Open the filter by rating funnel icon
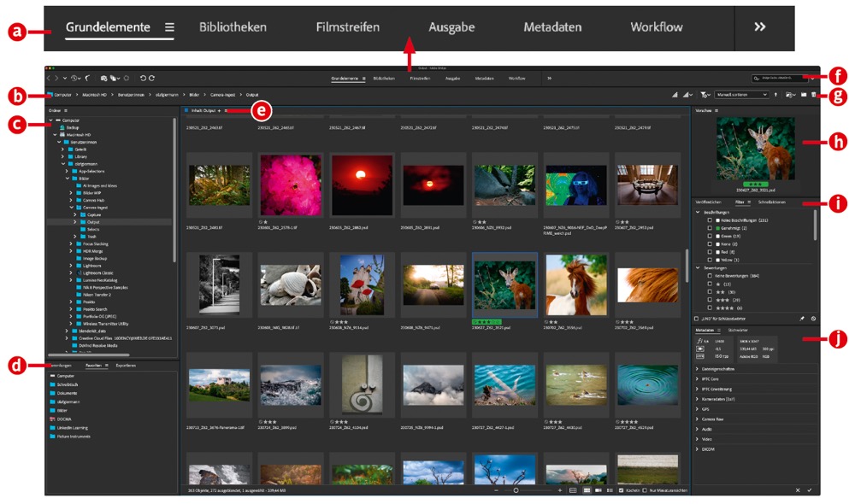855x504 pixels. tap(705, 95)
